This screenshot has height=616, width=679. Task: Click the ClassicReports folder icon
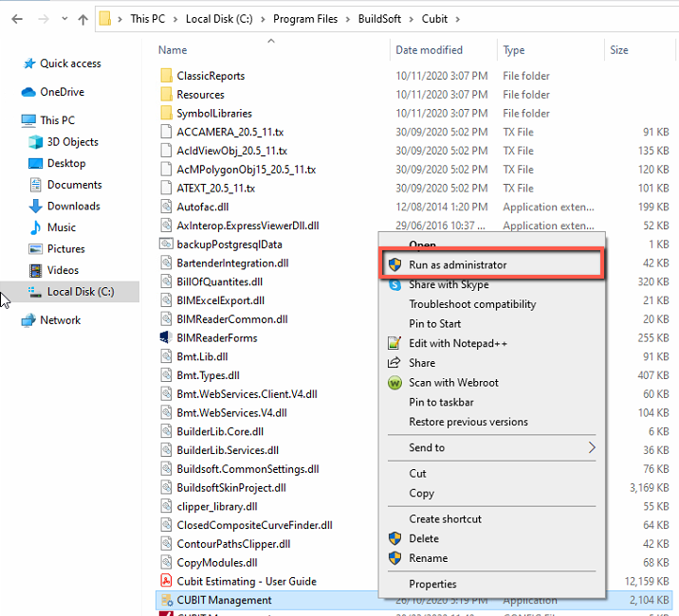pyautogui.click(x=165, y=76)
